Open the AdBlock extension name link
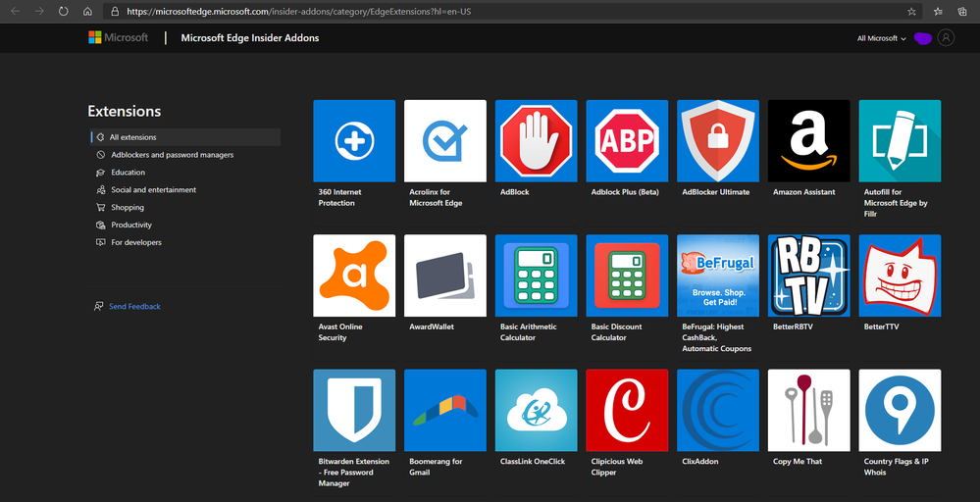 pos(514,192)
